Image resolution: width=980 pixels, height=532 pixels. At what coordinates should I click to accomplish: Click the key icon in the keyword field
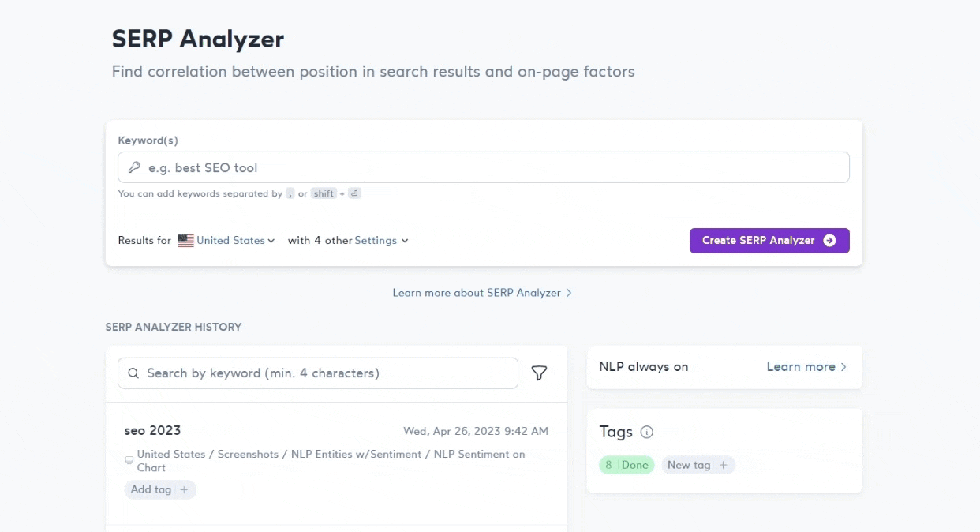click(x=134, y=167)
